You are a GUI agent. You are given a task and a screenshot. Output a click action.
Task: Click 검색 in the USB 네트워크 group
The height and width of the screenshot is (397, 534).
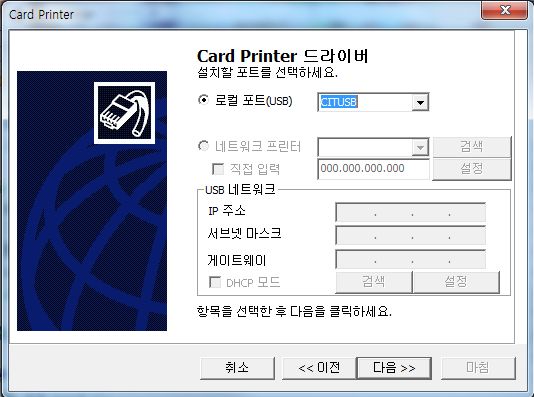click(x=374, y=282)
